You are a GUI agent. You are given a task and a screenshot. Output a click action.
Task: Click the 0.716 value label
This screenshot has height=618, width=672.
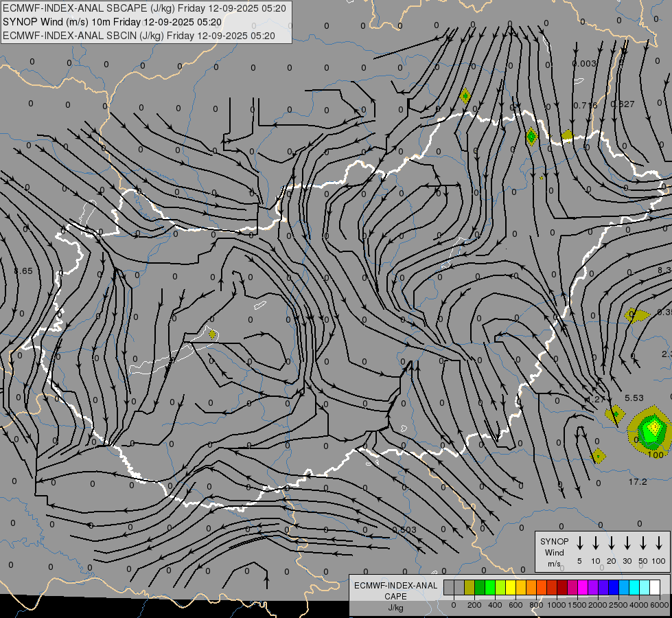click(586, 105)
